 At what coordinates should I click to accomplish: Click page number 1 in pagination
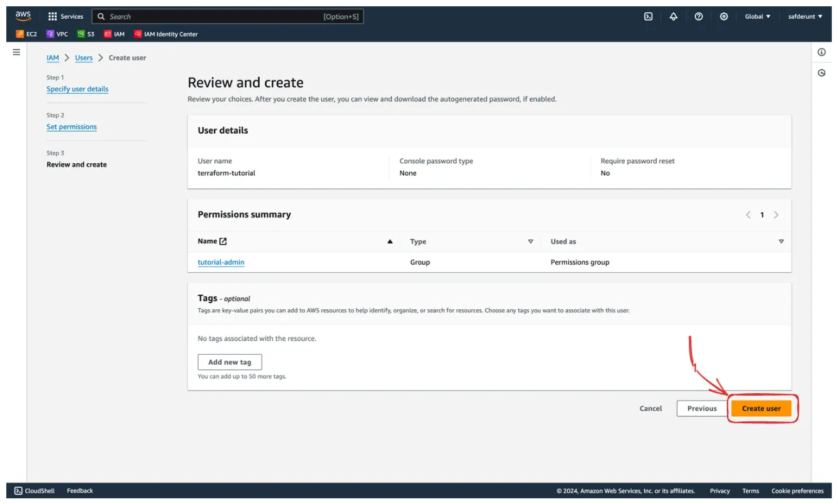point(762,215)
